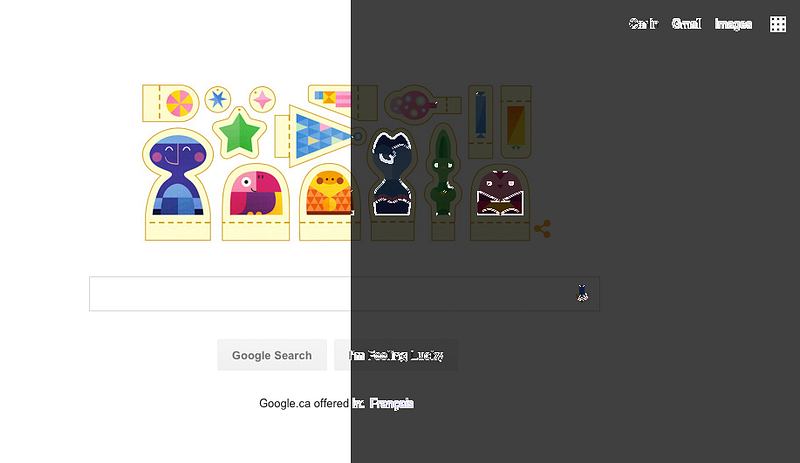
Task: Click the Google Search button
Action: pyautogui.click(x=272, y=355)
